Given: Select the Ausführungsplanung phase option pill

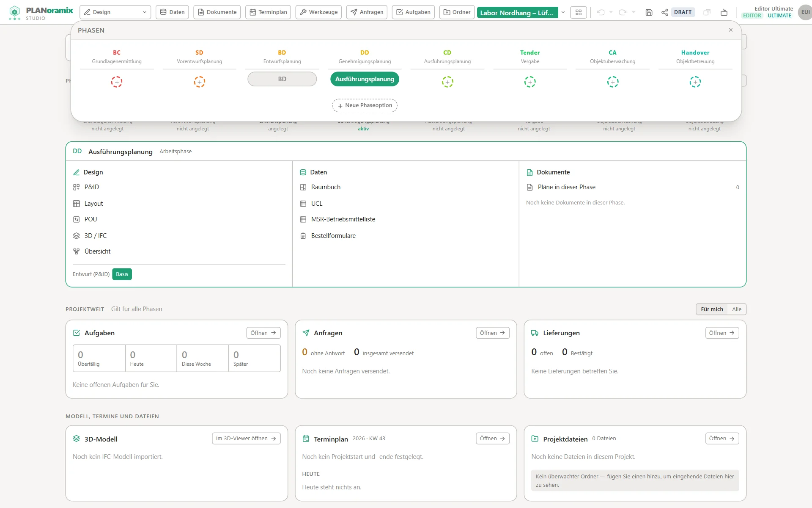Looking at the screenshot, I should (x=365, y=79).
